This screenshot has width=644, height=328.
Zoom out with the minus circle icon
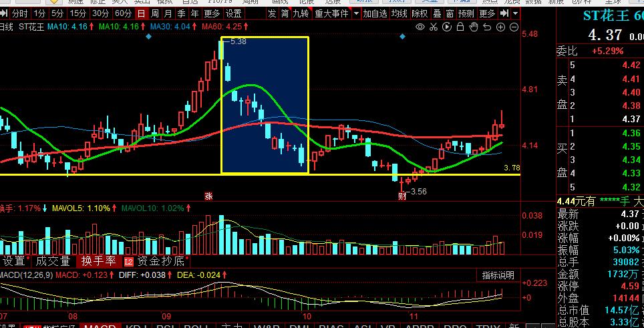(x=514, y=27)
